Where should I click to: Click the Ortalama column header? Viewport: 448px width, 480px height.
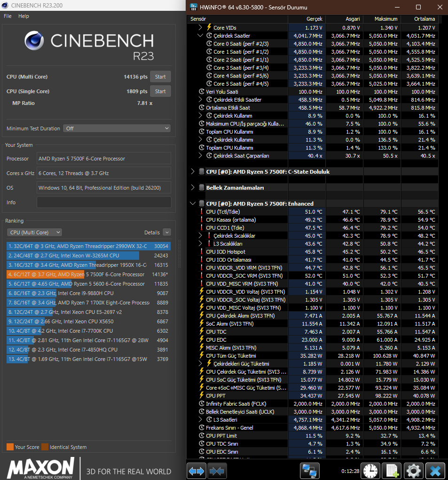(x=420, y=19)
